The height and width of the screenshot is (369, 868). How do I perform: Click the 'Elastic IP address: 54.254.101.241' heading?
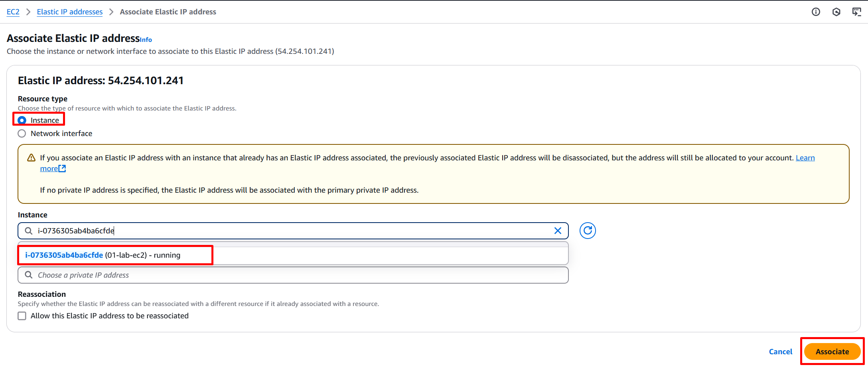101,81
